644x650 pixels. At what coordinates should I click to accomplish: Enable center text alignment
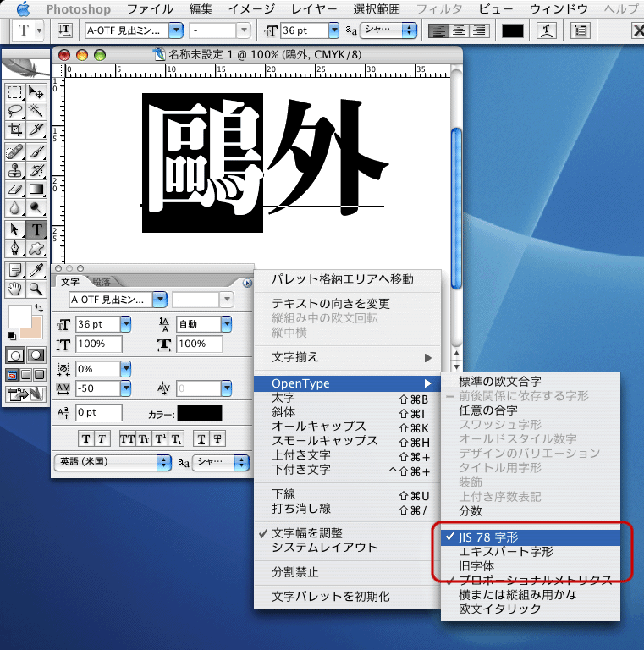(459, 30)
